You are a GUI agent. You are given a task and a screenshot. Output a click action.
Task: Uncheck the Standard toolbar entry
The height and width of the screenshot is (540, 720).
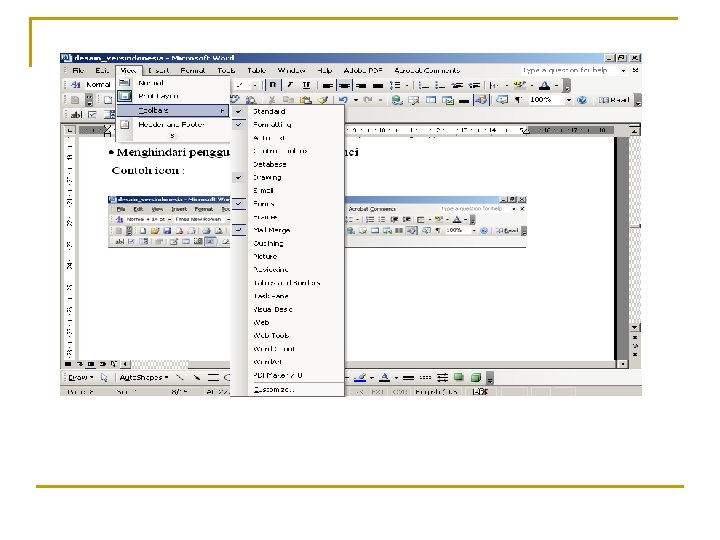287,112
